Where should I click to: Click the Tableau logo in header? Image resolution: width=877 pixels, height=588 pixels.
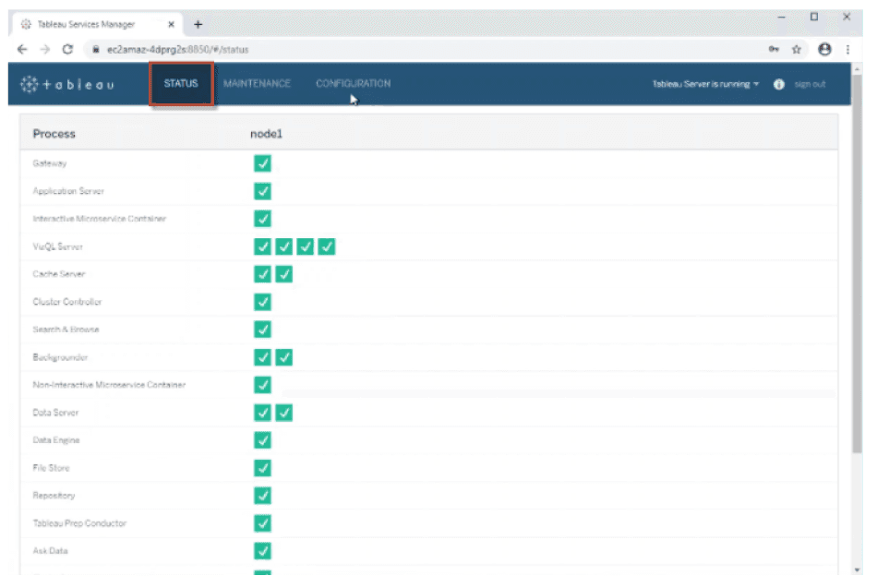point(67,84)
